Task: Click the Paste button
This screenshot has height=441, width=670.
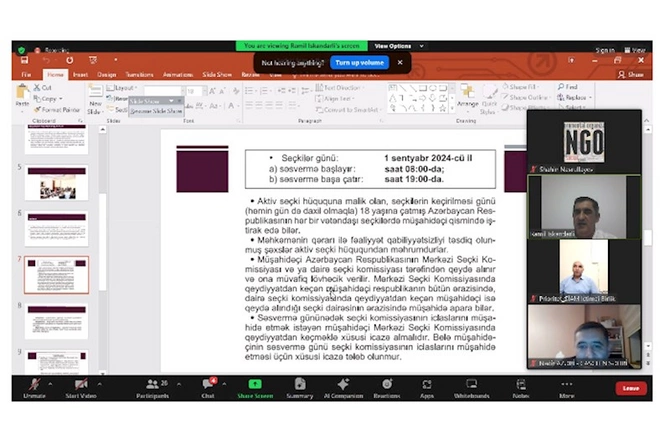Action: [22, 96]
